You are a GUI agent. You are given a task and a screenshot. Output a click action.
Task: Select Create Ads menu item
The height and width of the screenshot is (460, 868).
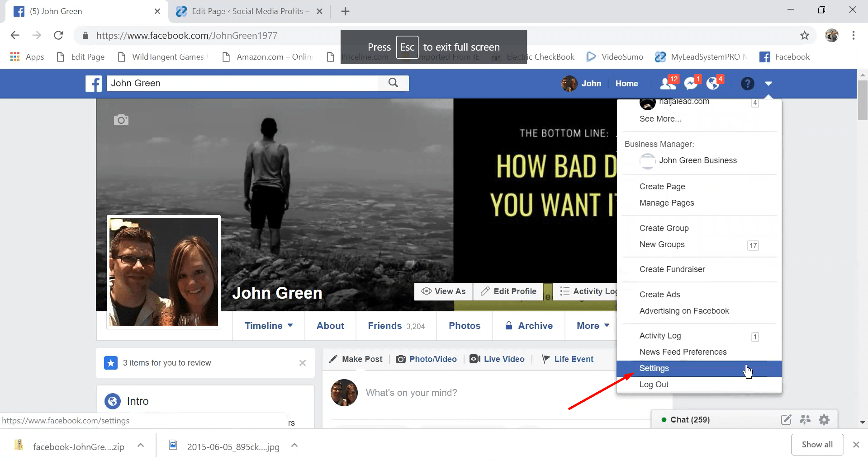[x=699, y=295]
